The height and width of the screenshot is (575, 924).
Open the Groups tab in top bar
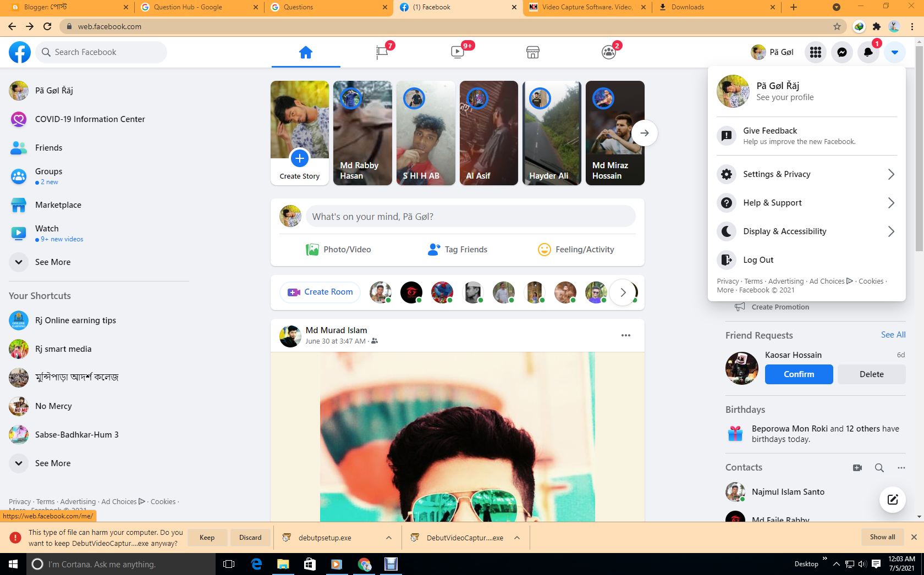tap(609, 52)
